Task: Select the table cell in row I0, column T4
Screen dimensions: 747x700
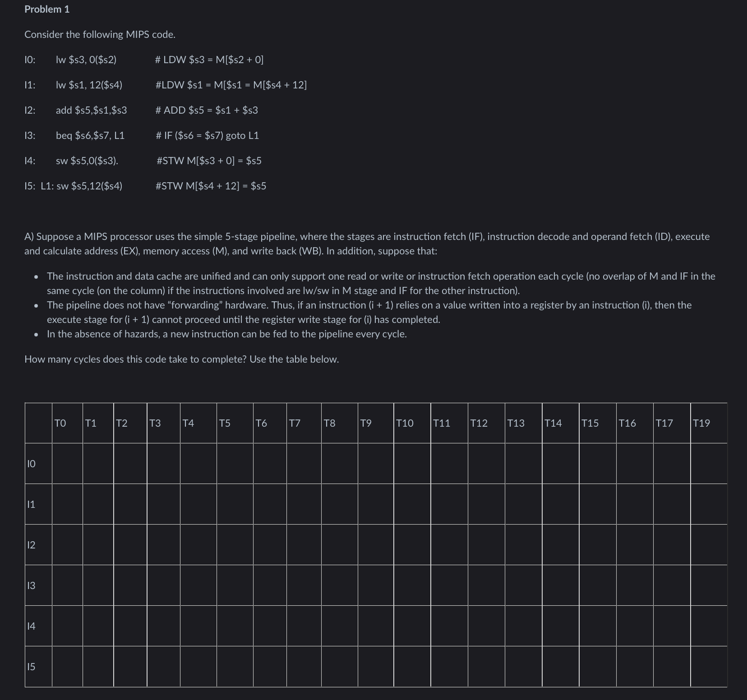Action: point(198,464)
